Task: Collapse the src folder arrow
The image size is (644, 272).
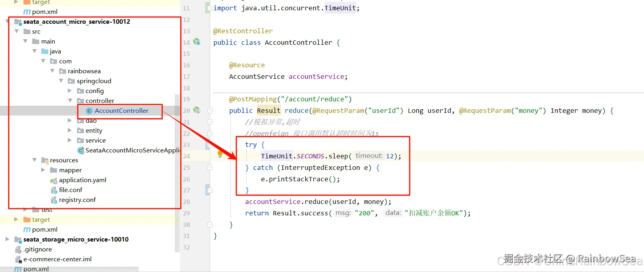Action: 17,31
